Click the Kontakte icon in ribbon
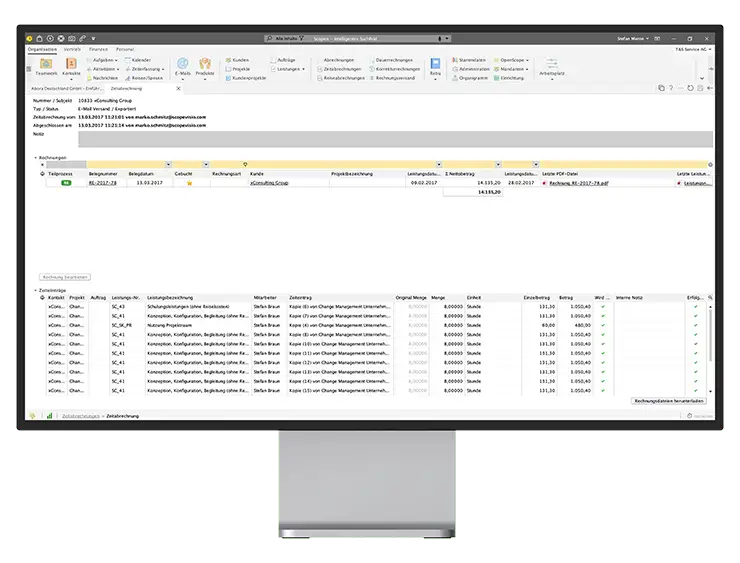740x563 pixels. click(x=72, y=65)
